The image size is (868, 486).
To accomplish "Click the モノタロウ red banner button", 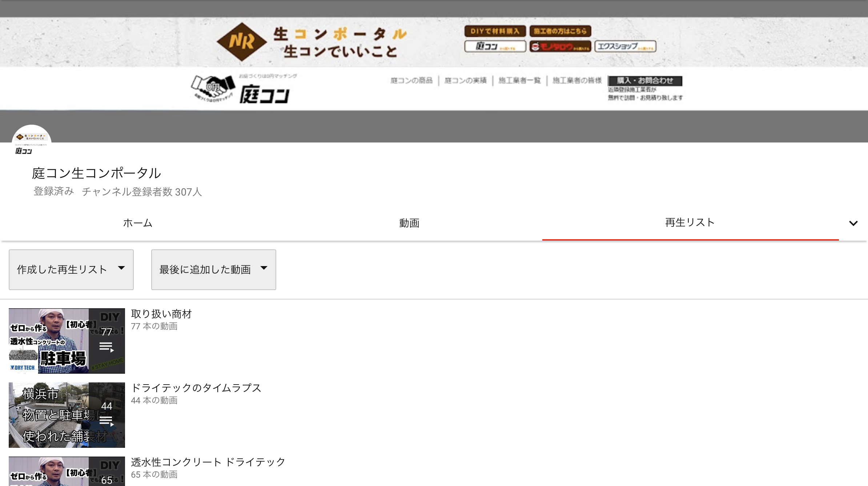I will pos(560,47).
